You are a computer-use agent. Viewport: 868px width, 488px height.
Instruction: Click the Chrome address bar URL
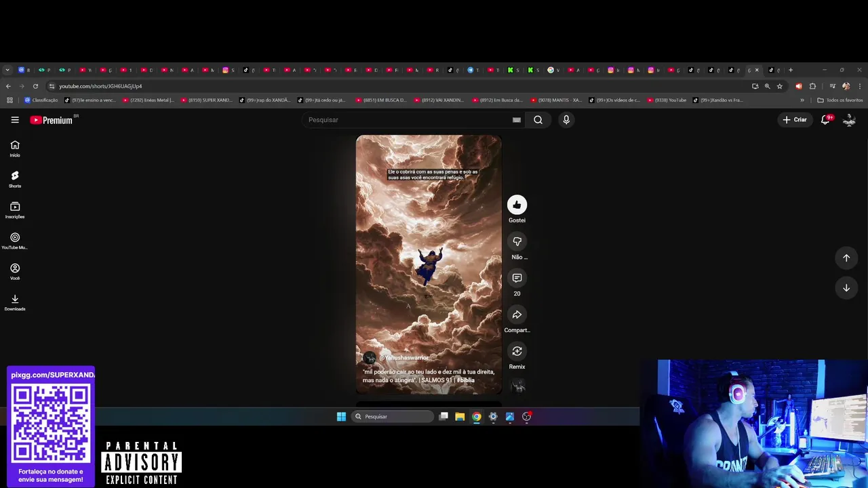(100, 86)
